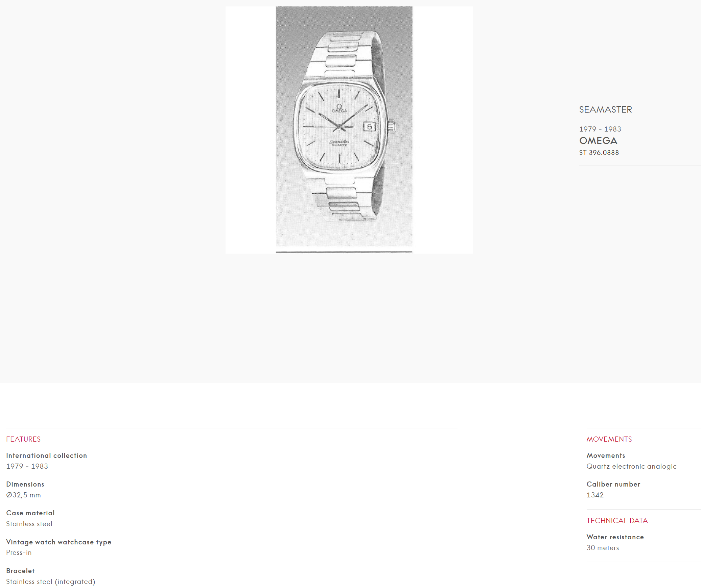Select the Caliber number label
The image size is (701, 588).
(613, 484)
